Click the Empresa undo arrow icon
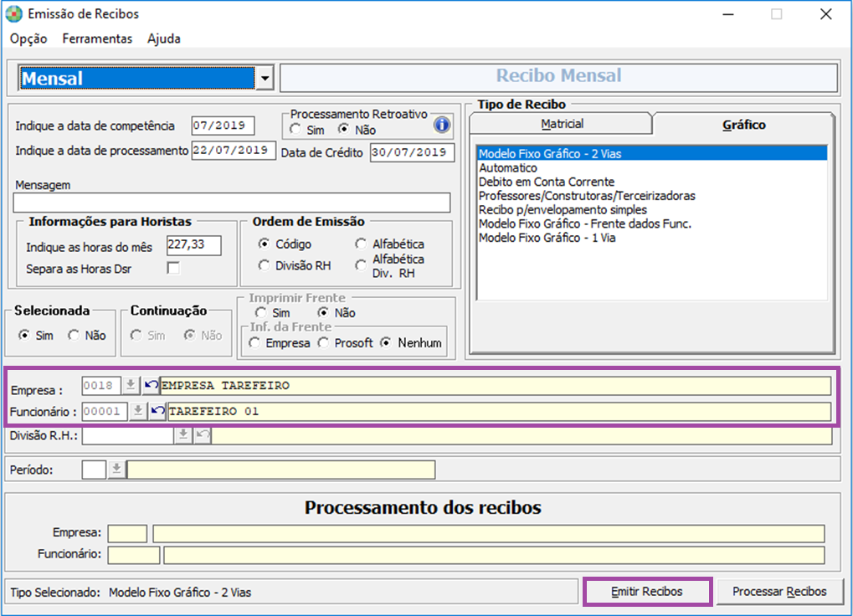853x616 pixels. [151, 386]
